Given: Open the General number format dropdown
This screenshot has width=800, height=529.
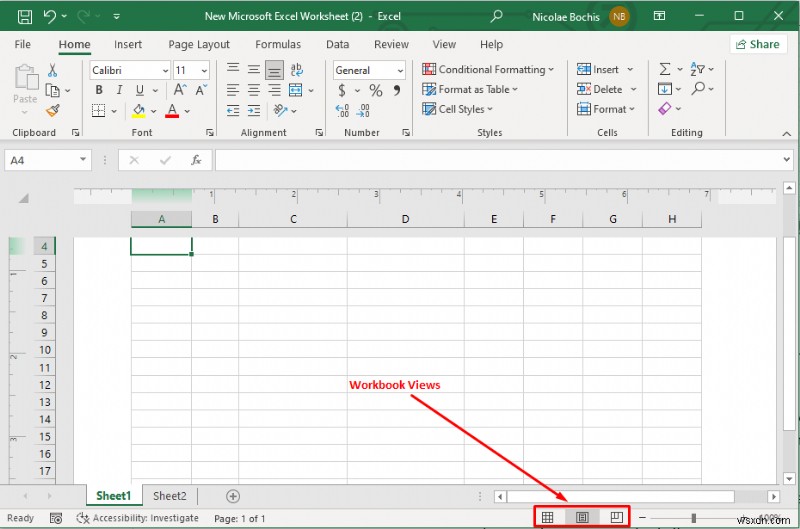Looking at the screenshot, I should (400, 70).
